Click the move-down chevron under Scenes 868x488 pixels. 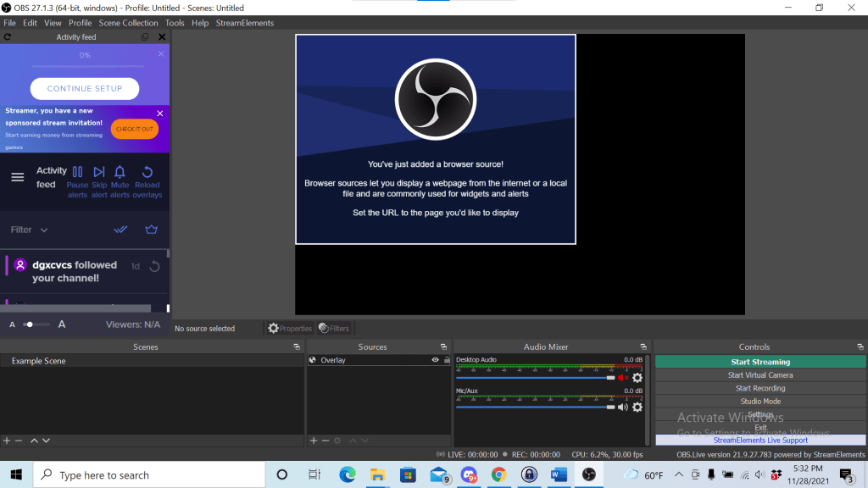(x=47, y=440)
